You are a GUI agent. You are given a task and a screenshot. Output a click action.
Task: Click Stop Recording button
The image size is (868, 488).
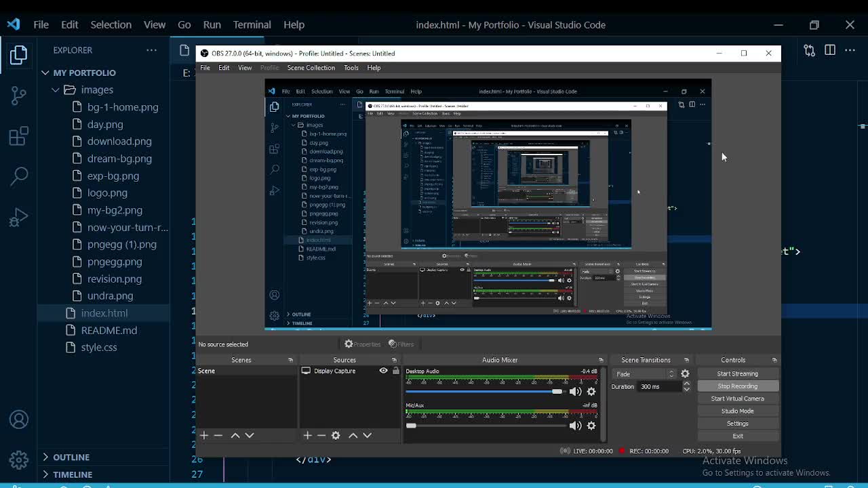tap(737, 386)
